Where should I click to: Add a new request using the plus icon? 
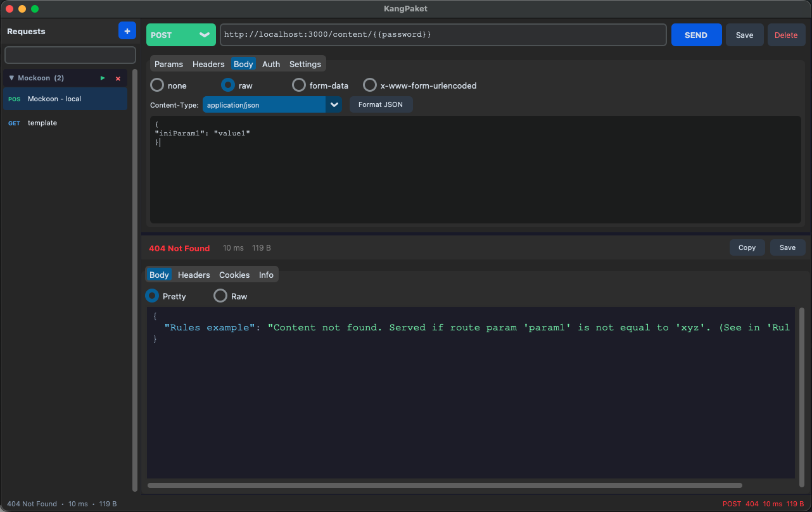[127, 30]
